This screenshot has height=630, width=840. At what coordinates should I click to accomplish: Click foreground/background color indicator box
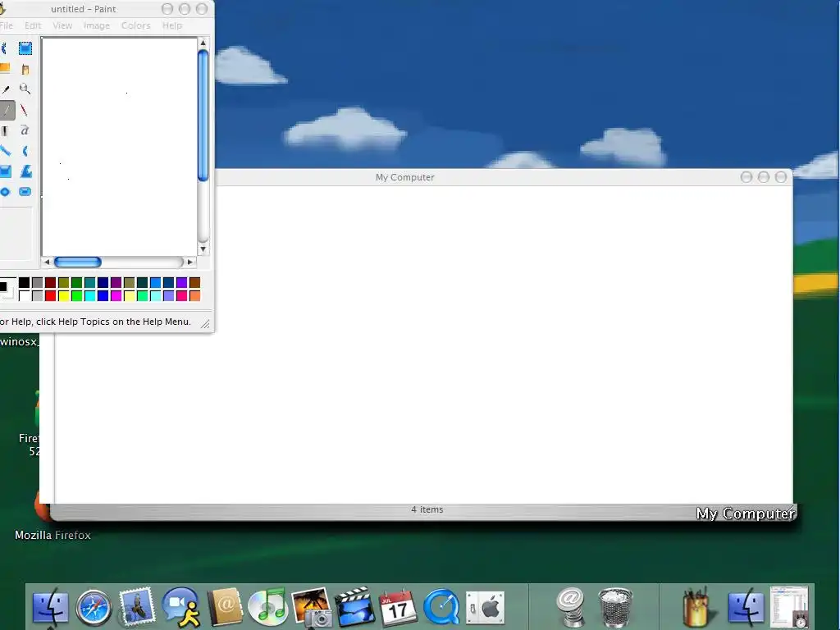tap(6, 288)
